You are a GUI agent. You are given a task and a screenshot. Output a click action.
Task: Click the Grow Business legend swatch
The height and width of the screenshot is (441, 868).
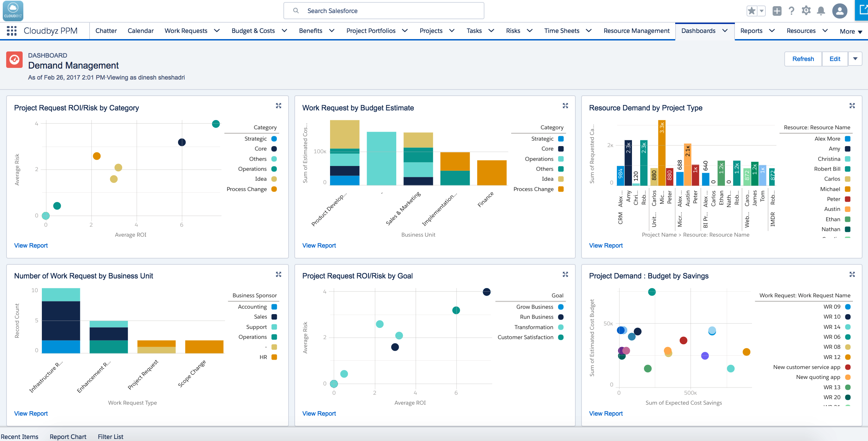pos(561,307)
